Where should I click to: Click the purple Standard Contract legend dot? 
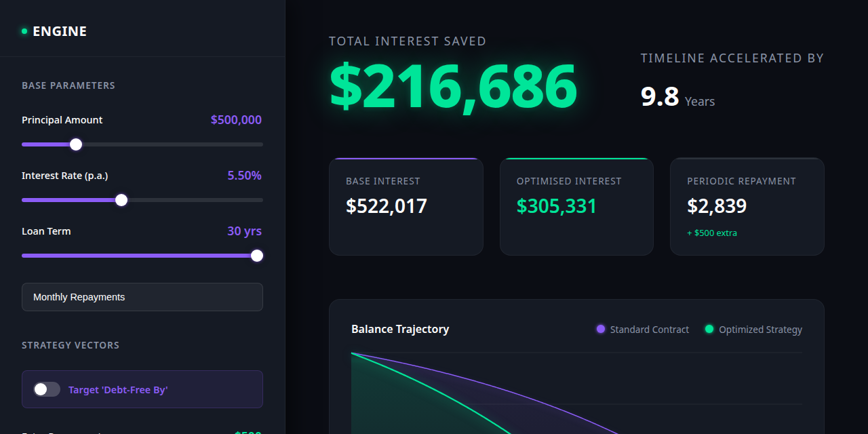click(x=600, y=329)
